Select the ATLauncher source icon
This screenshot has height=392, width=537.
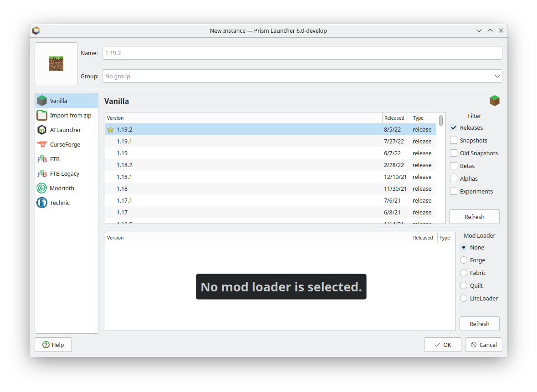42,130
